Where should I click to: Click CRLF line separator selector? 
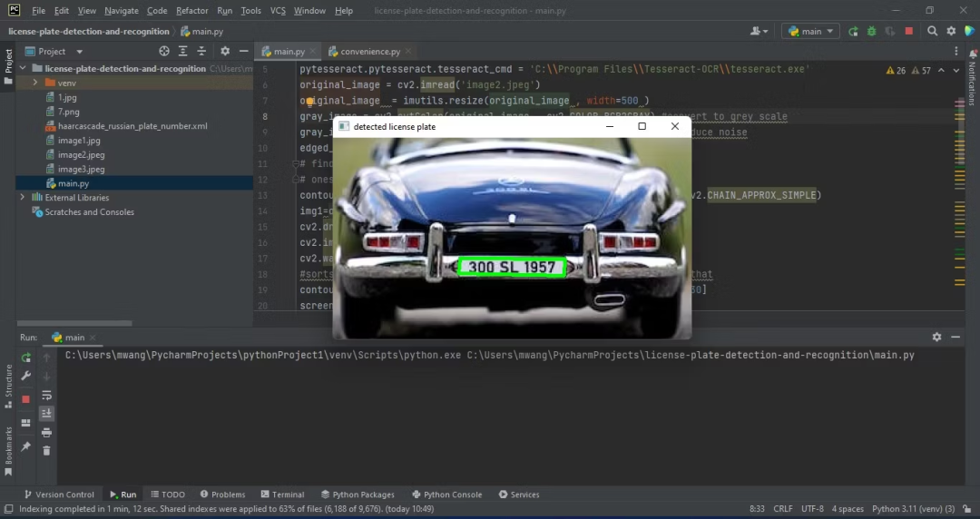(782, 509)
